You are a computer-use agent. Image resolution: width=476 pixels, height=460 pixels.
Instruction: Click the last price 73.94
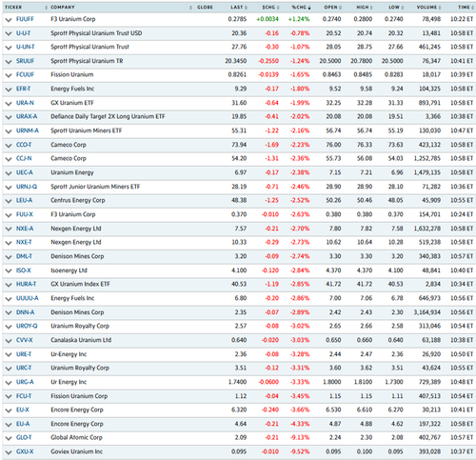239,145
